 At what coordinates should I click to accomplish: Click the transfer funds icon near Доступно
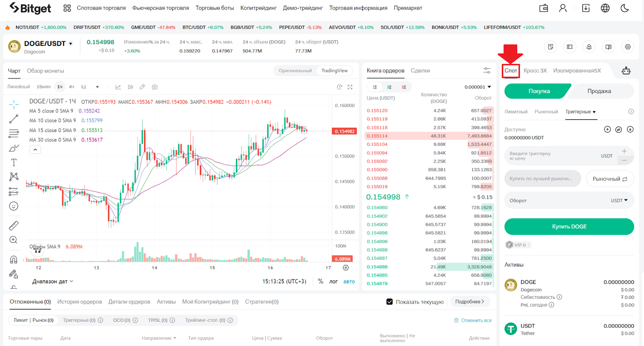pos(619,129)
